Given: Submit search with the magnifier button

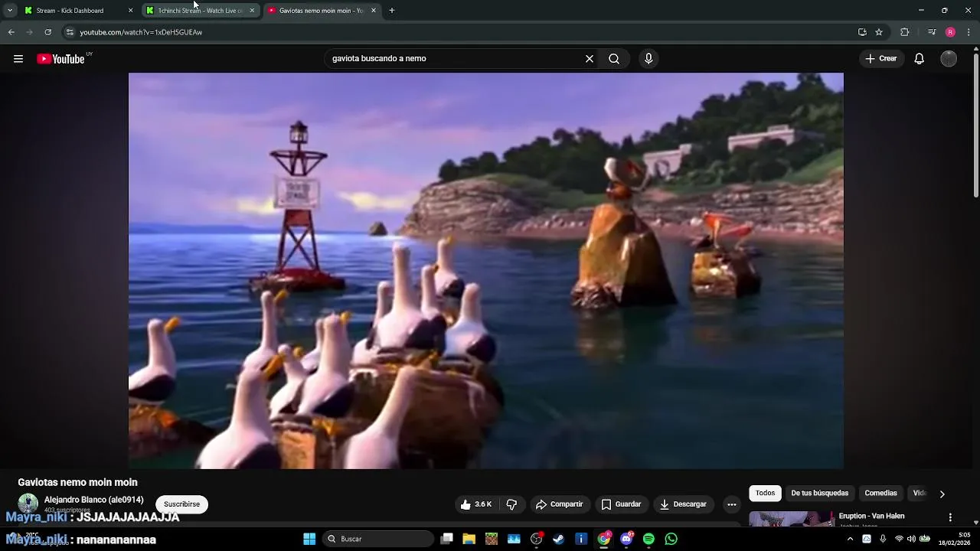Looking at the screenshot, I should pos(614,59).
